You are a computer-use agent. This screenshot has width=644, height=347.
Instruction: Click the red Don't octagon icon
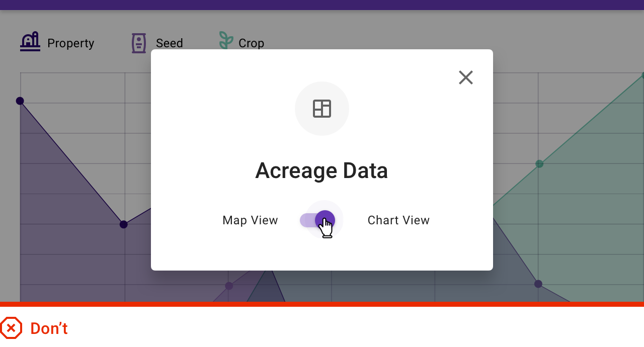tap(11, 328)
